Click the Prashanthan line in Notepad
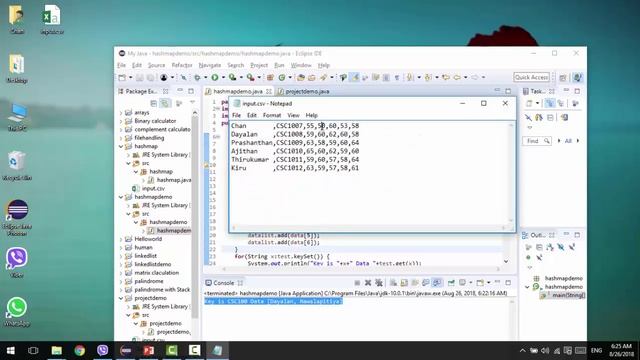Image resolution: width=640 pixels, height=360 pixels. pyautogui.click(x=295, y=142)
